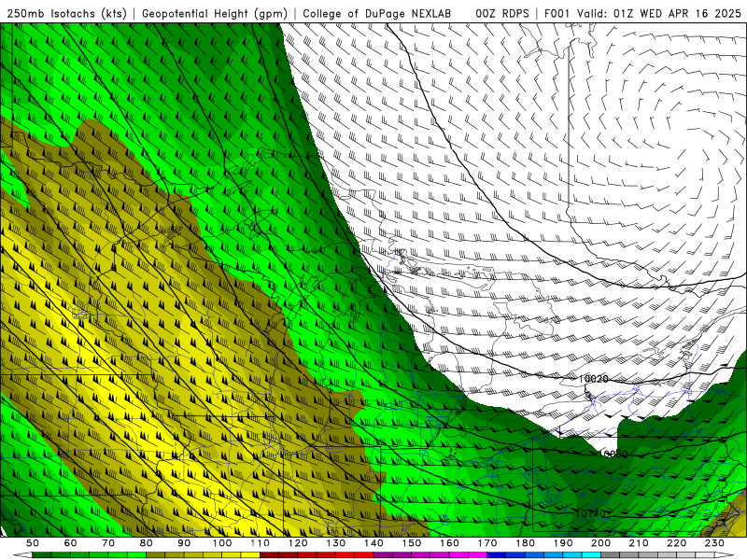Viewport: 747px width, 560px height.
Task: Click the 100 tick label on the color scale
Action: 222,543
